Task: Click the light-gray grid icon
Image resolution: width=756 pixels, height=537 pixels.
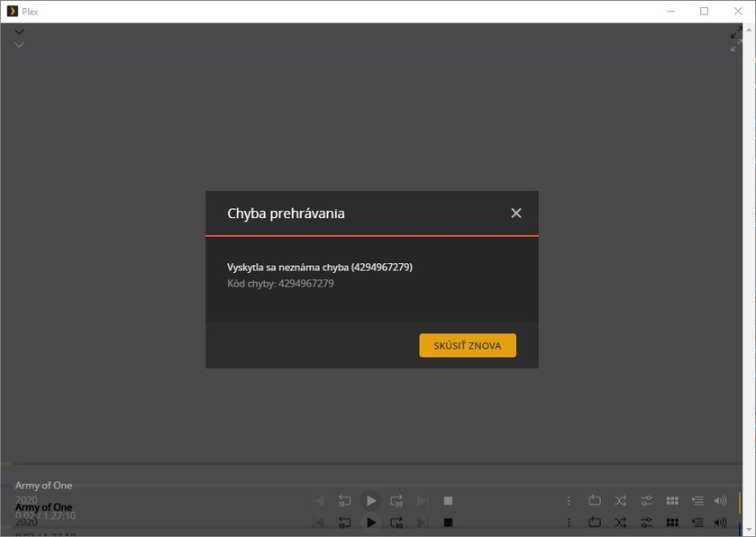Action: (x=672, y=501)
